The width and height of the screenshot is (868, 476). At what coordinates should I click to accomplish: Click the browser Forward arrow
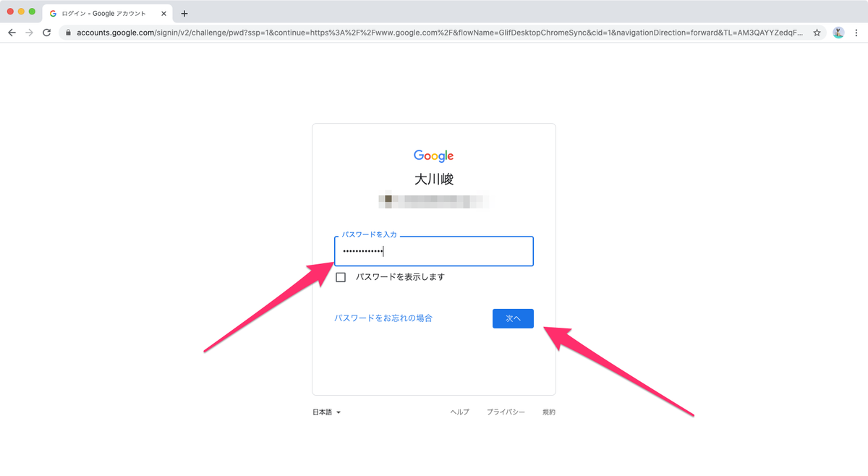[x=29, y=33]
